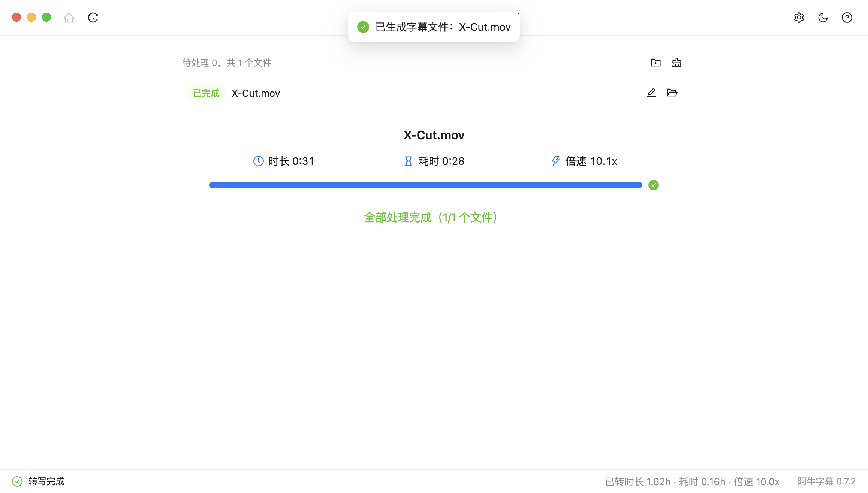Open the X-Cut.mov output folder icon
This screenshot has width=868, height=493.
(672, 93)
